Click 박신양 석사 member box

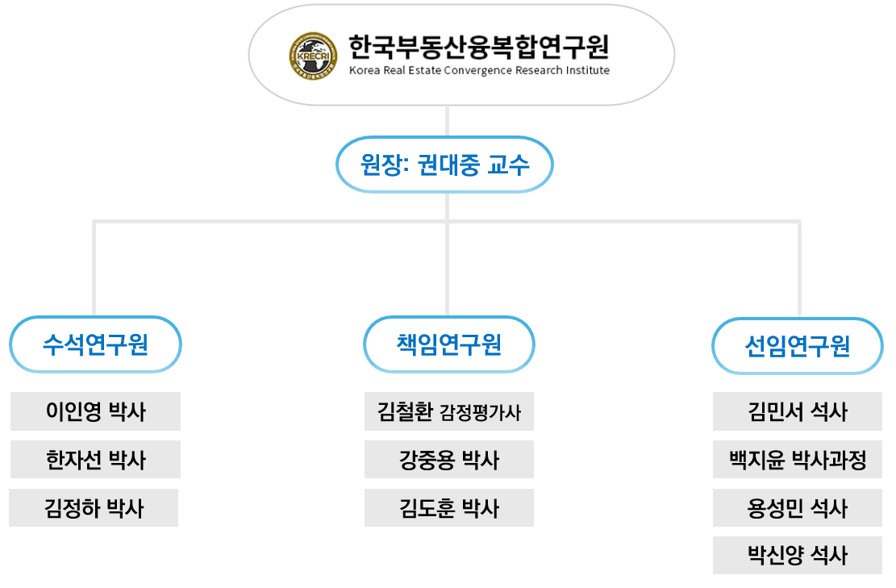click(x=798, y=556)
